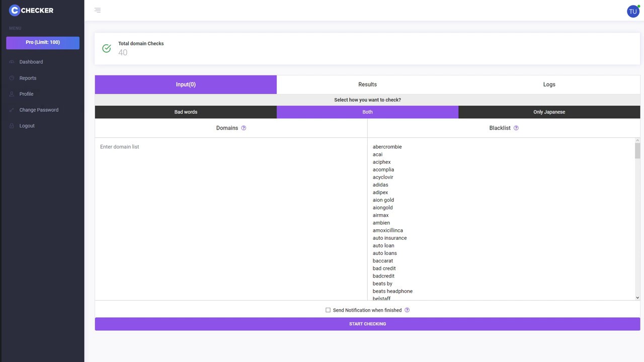Click the 'beats headphone' blacklist entry
644x362 pixels.
coord(393,291)
